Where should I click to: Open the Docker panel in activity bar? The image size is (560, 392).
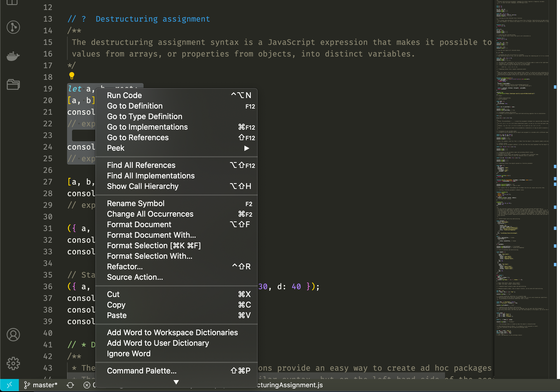[13, 56]
